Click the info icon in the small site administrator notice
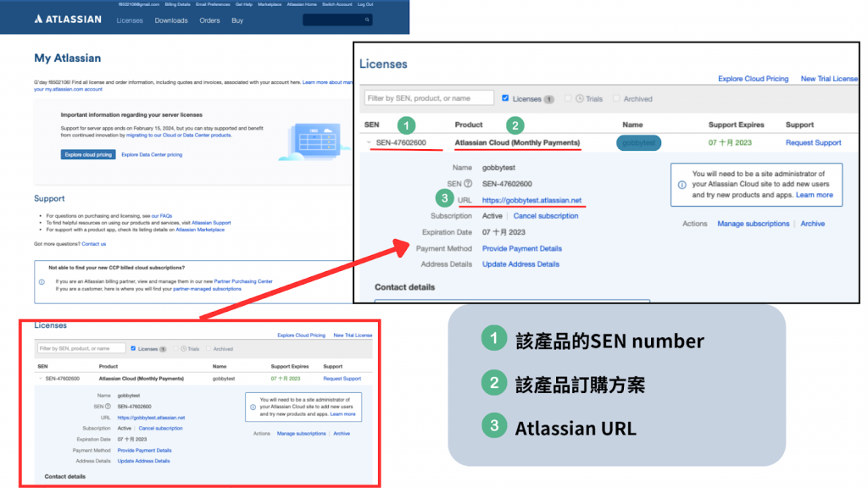868x488 pixels. pos(253,408)
